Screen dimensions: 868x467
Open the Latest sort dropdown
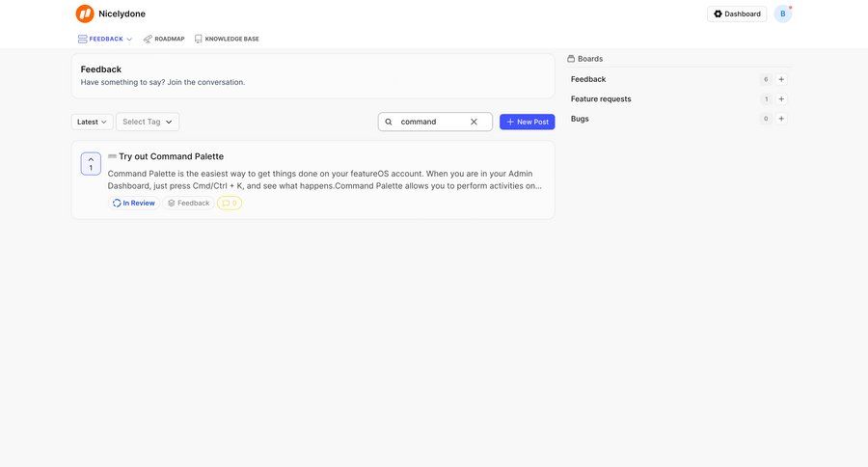(92, 122)
